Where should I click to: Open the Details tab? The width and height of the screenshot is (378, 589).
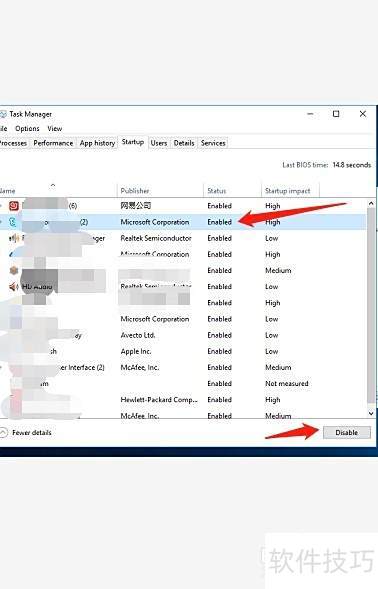[184, 143]
